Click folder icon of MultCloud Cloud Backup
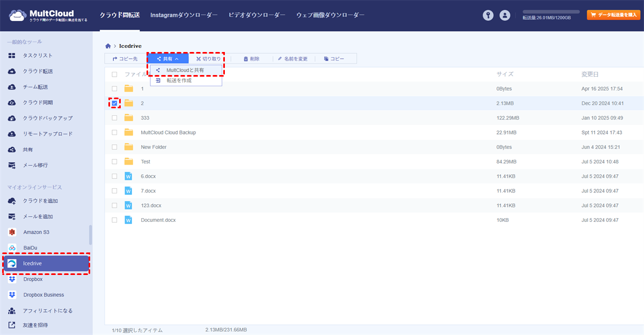The image size is (644, 335). click(x=128, y=132)
